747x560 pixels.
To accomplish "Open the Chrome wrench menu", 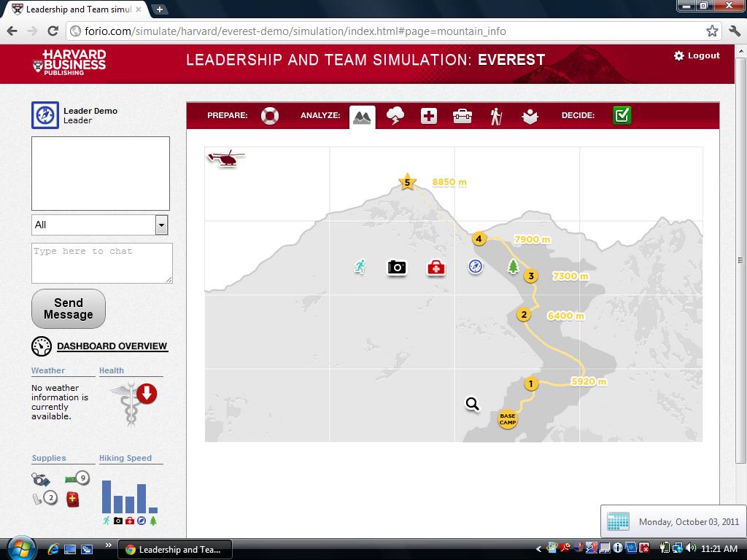I will (735, 31).
